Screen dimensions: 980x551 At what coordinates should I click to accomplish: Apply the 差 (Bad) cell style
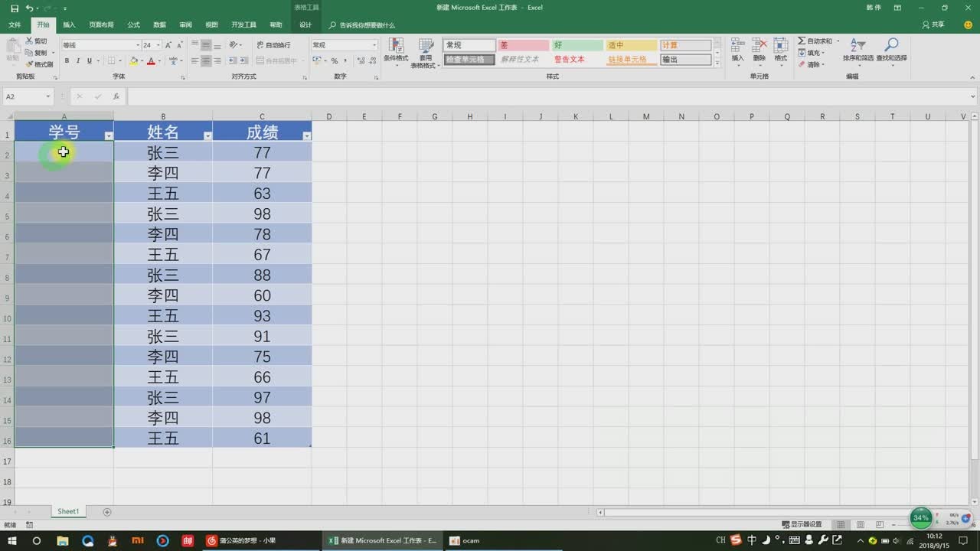pyautogui.click(x=524, y=45)
